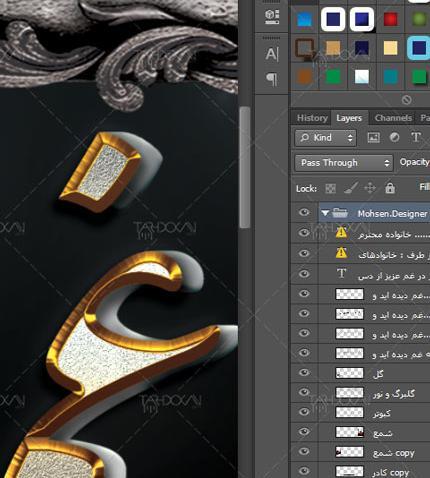The height and width of the screenshot is (478, 430).
Task: Open the 3D panel cube icon
Action: [272, 17]
